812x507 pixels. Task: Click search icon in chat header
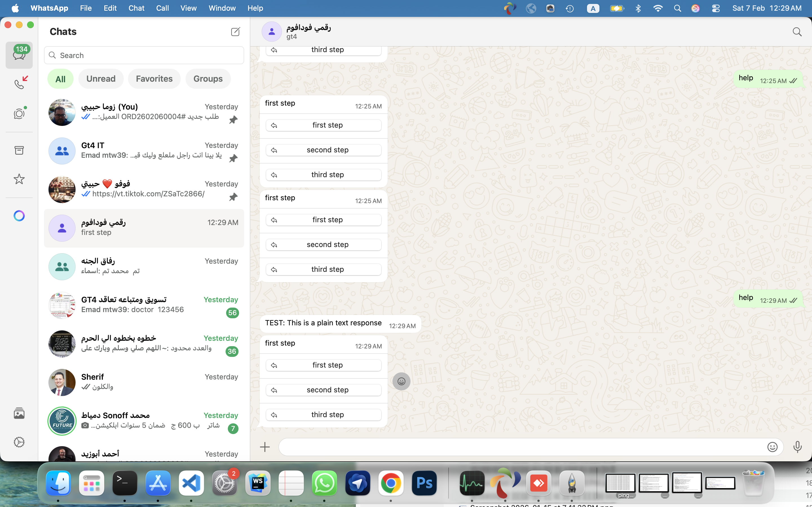[x=797, y=32]
